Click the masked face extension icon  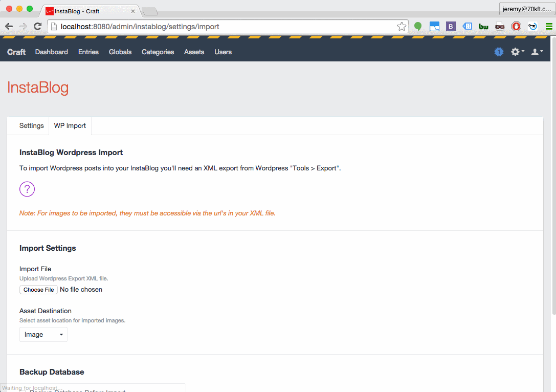tap(500, 26)
